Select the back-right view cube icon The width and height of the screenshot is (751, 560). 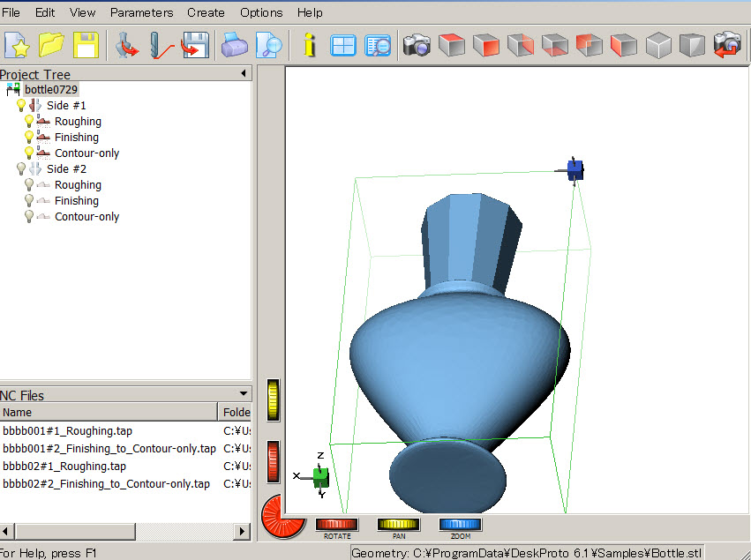pyautogui.click(x=520, y=45)
